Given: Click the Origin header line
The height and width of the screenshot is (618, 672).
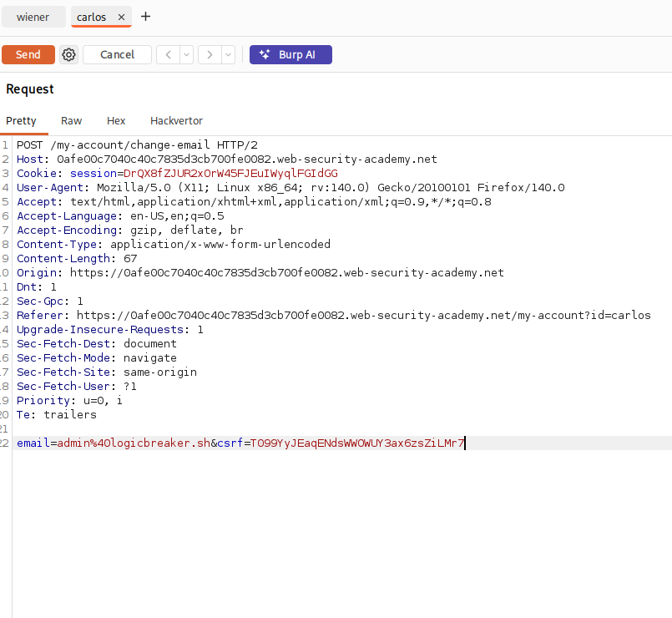Looking at the screenshot, I should click(x=260, y=273).
